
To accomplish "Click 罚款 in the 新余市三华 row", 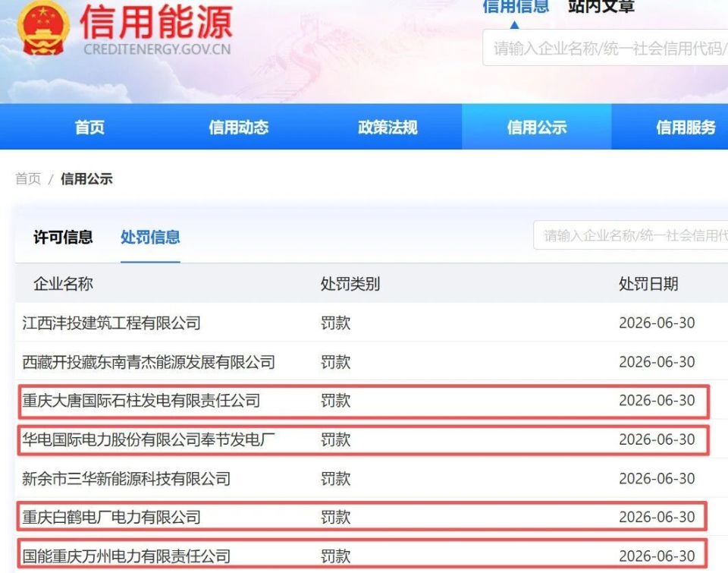I will point(336,478).
